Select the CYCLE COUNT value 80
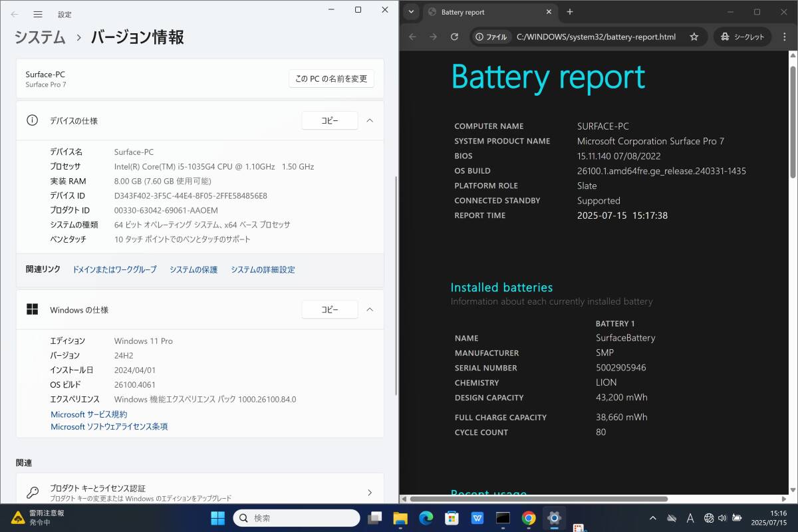The height and width of the screenshot is (532, 798). coord(600,432)
